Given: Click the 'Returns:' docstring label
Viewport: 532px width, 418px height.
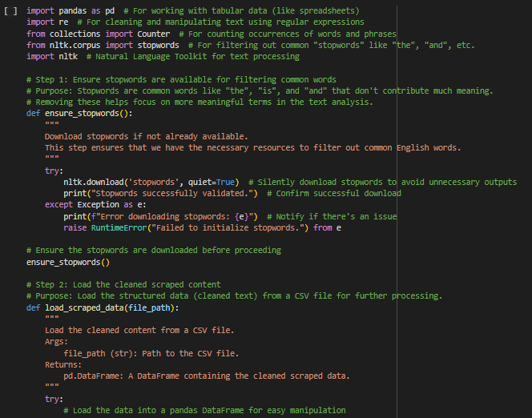Looking at the screenshot, I should [63, 365].
